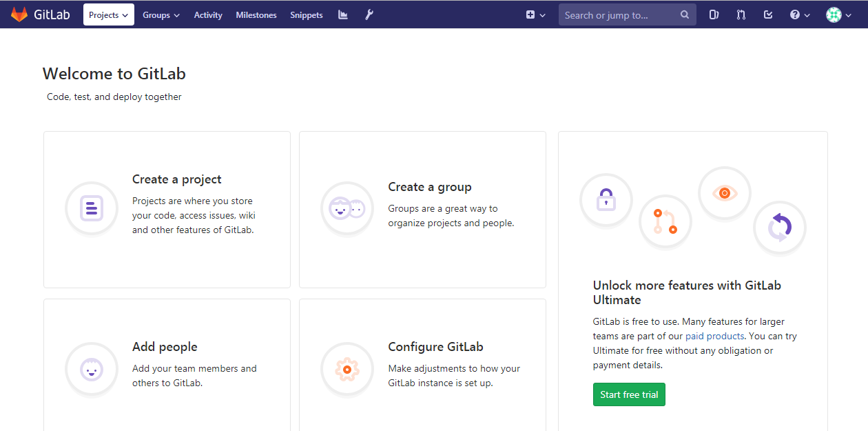The height and width of the screenshot is (431, 868).
Task: Click the Create a project heading
Action: click(x=177, y=179)
